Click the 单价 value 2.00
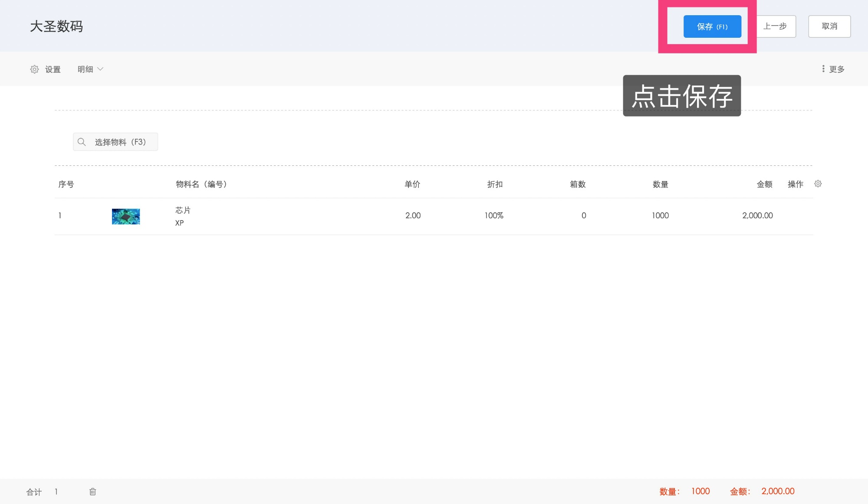 (413, 216)
